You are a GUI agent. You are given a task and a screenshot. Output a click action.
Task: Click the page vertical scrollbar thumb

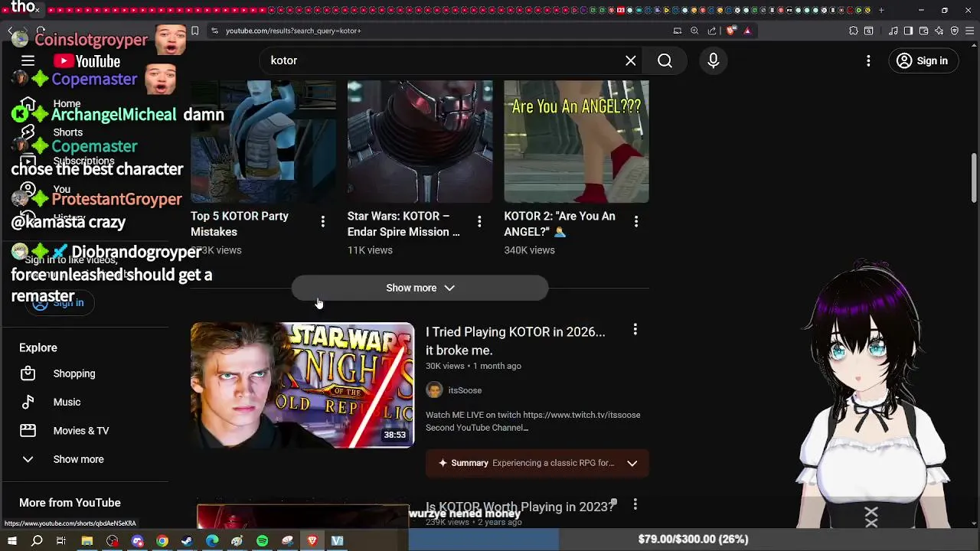974,177
